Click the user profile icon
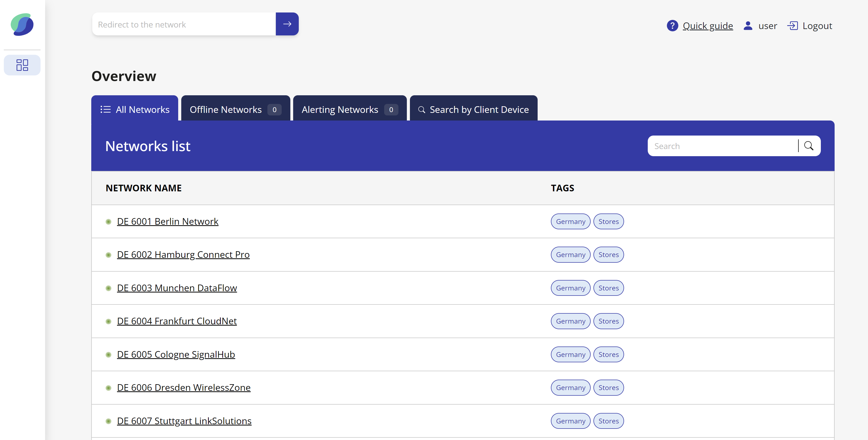The height and width of the screenshot is (440, 868). coord(748,25)
